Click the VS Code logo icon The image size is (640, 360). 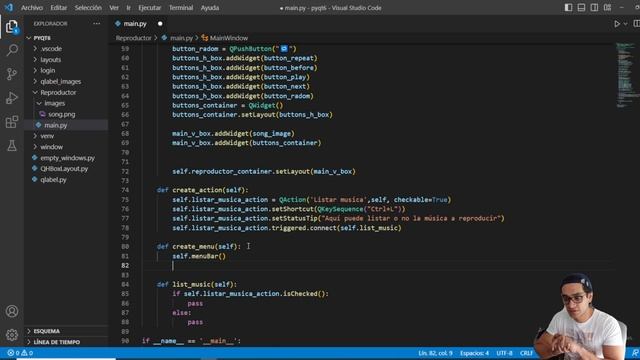[x=9, y=7]
